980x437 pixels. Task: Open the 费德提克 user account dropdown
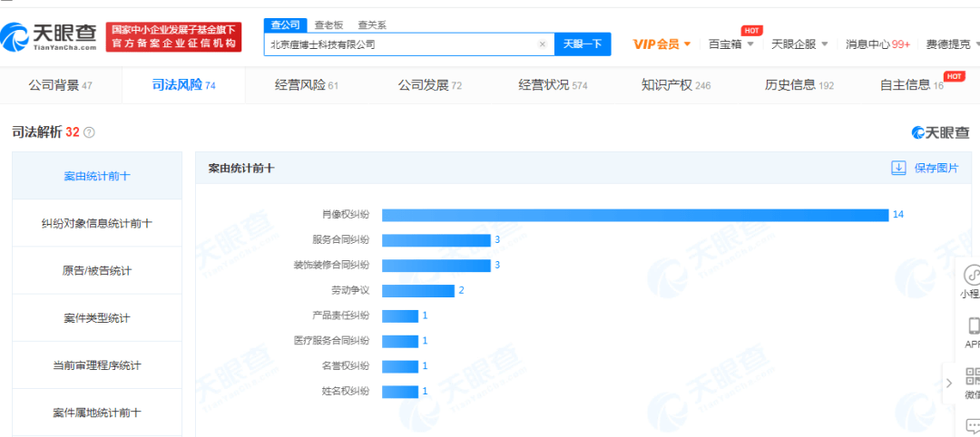[x=953, y=44]
